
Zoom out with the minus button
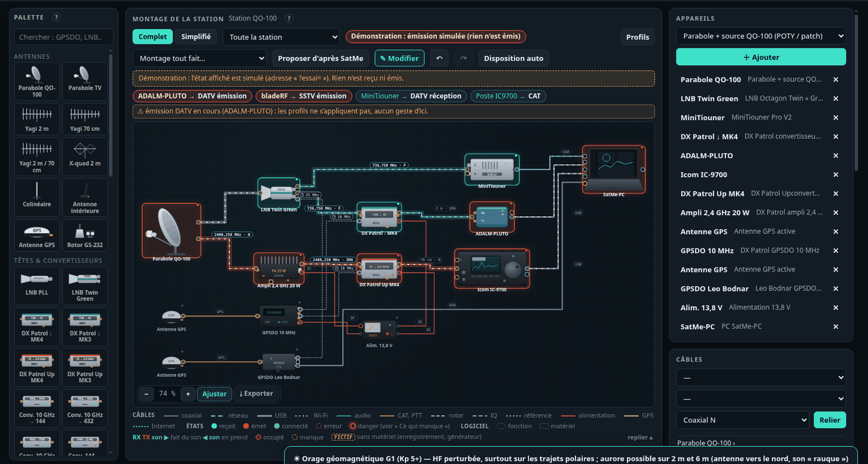[146, 393]
